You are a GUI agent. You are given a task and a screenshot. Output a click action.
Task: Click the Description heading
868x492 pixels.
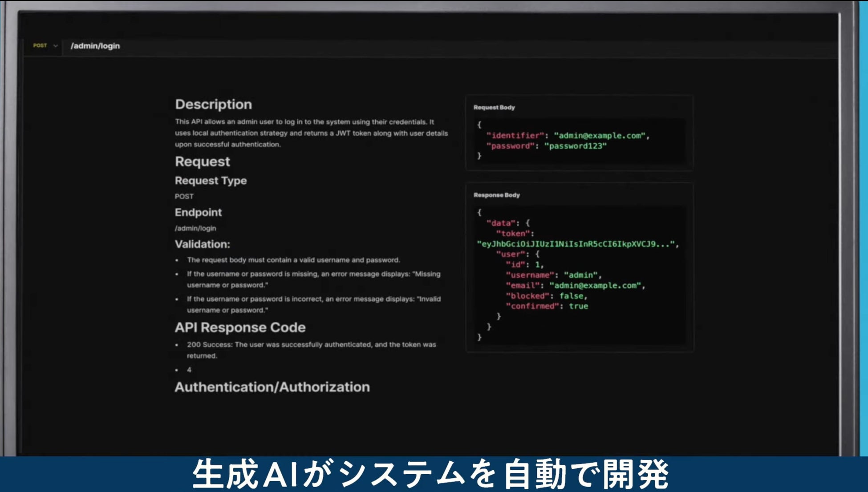tap(213, 104)
